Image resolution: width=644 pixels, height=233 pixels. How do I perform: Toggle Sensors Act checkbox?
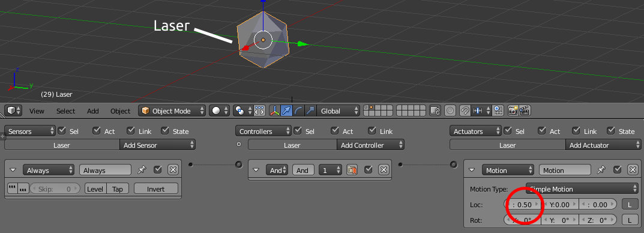tap(97, 131)
